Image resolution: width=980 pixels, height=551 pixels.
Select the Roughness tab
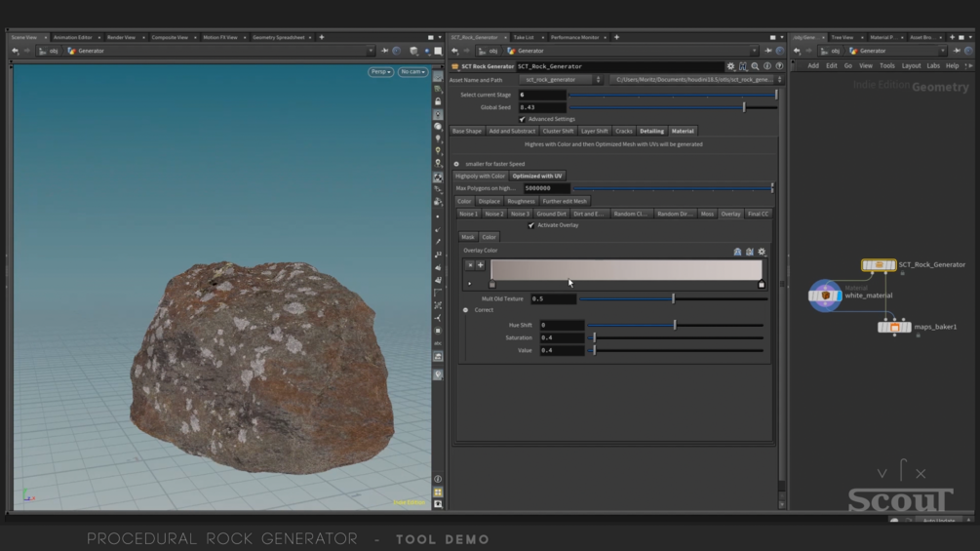pyautogui.click(x=522, y=201)
